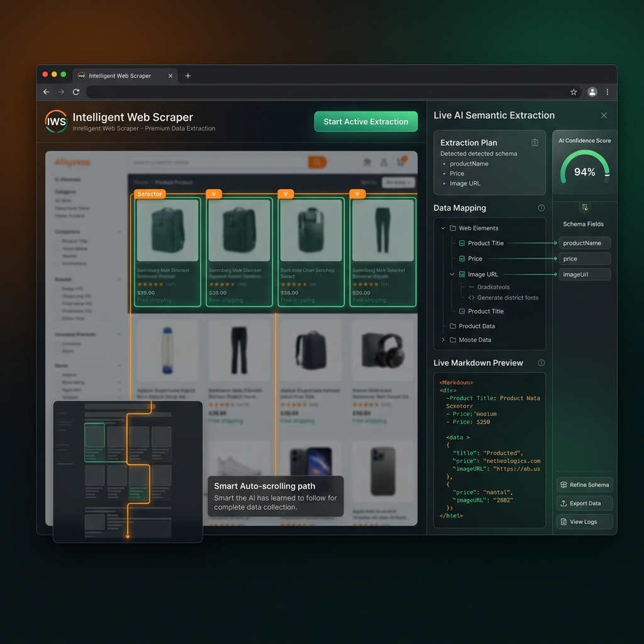Click the clipboard icon in Extraction Plan
This screenshot has width=644, height=644.
pos(535,143)
